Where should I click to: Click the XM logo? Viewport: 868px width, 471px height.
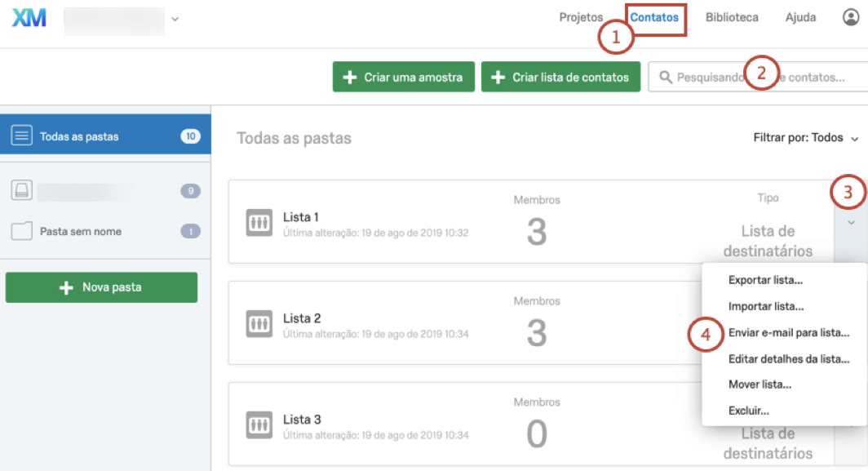click(29, 18)
